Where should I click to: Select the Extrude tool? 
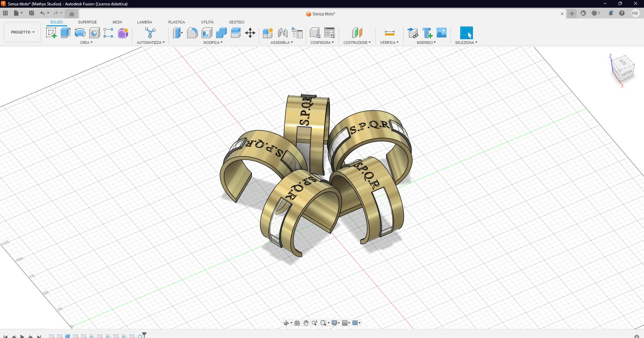[65, 33]
